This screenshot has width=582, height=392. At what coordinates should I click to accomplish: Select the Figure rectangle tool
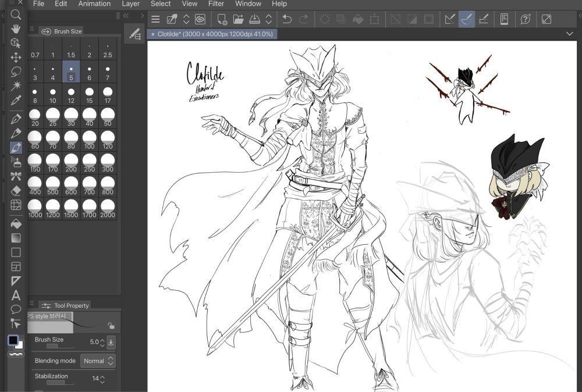pyautogui.click(x=16, y=252)
